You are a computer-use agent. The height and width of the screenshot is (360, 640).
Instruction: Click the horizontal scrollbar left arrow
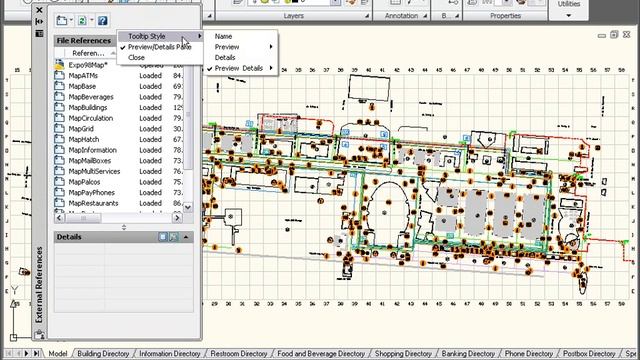(x=60, y=218)
